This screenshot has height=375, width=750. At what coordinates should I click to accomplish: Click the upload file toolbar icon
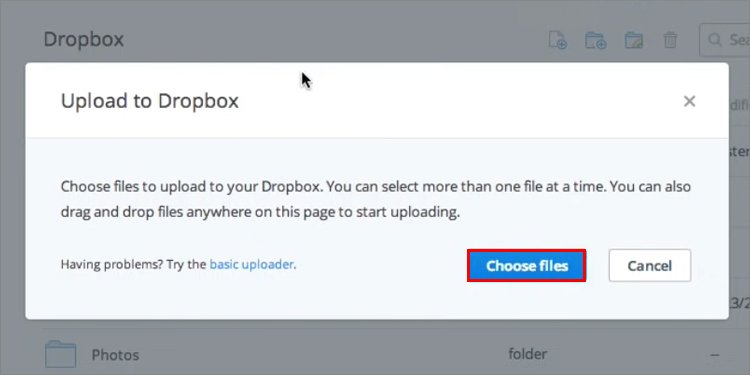pyautogui.click(x=557, y=40)
